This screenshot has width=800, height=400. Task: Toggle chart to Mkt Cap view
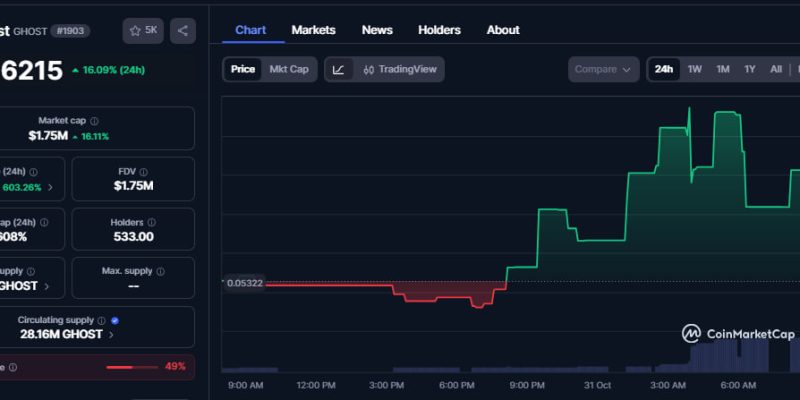click(289, 69)
